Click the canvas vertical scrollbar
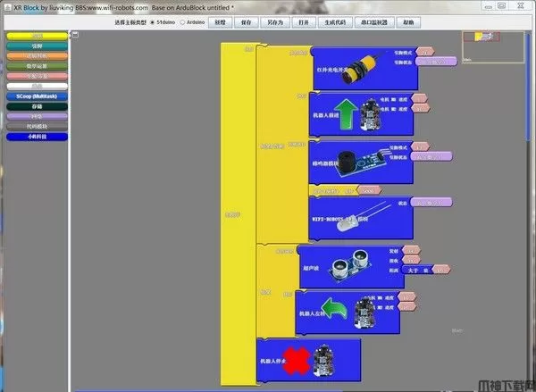The width and height of the screenshot is (536, 392). tap(529, 86)
